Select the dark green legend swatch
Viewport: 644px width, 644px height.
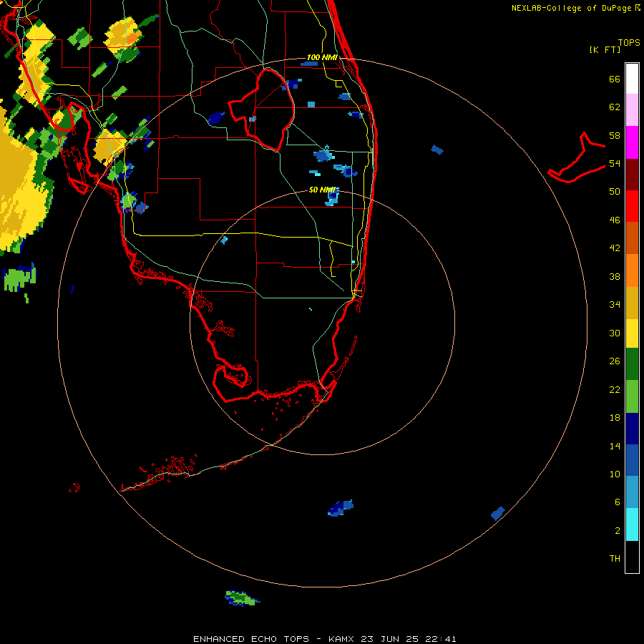pyautogui.click(x=632, y=364)
